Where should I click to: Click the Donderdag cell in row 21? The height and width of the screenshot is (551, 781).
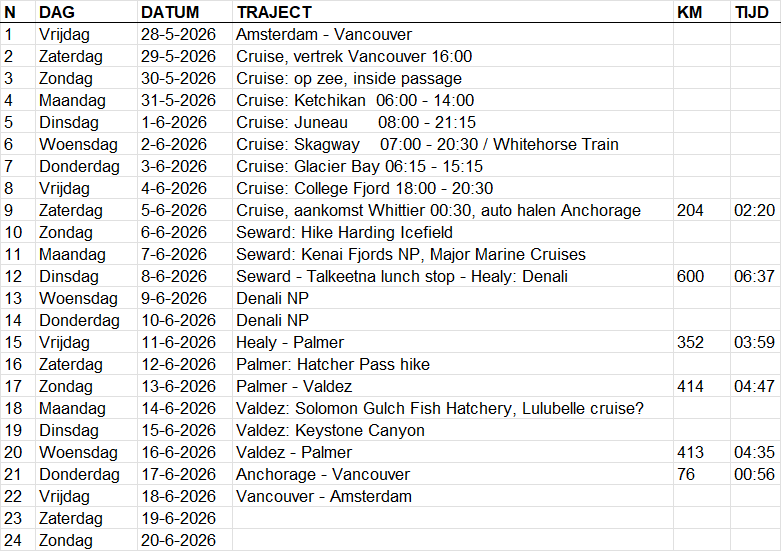[87, 474]
